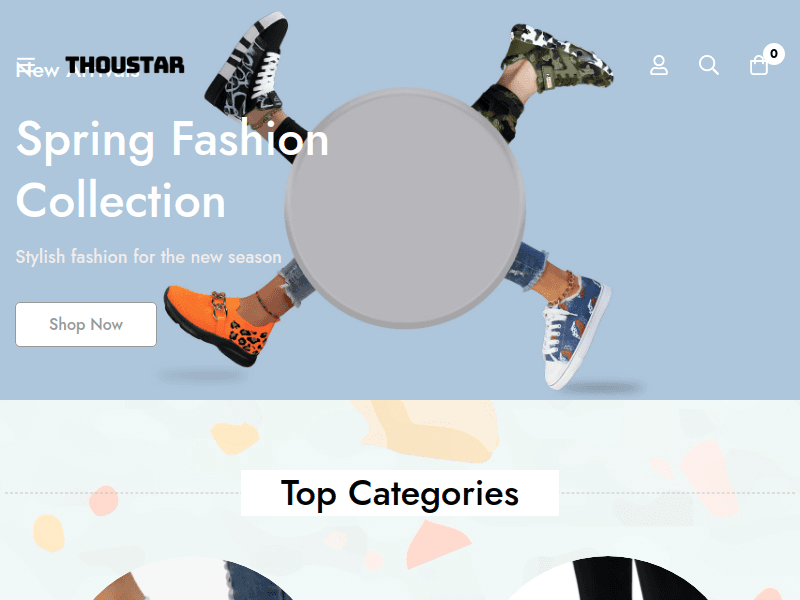The height and width of the screenshot is (600, 800).
Task: Click the dotted line beside Top Categories
Action: (120, 493)
